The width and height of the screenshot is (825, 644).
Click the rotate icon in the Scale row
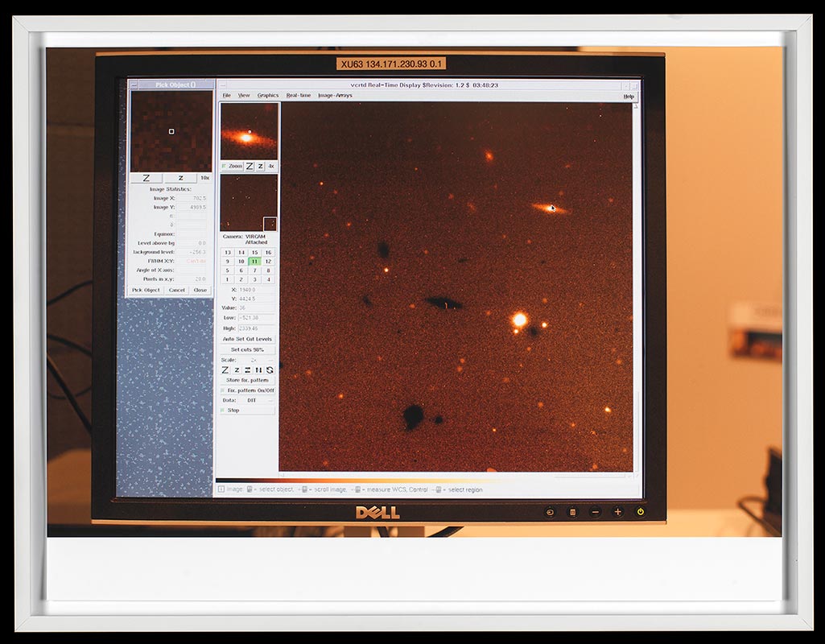pos(270,369)
